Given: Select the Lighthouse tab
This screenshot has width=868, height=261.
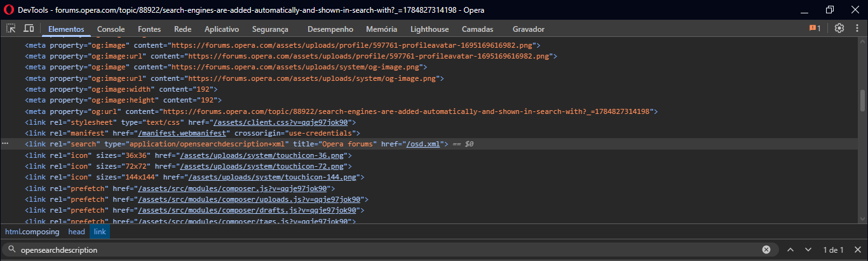Looking at the screenshot, I should point(430,29).
